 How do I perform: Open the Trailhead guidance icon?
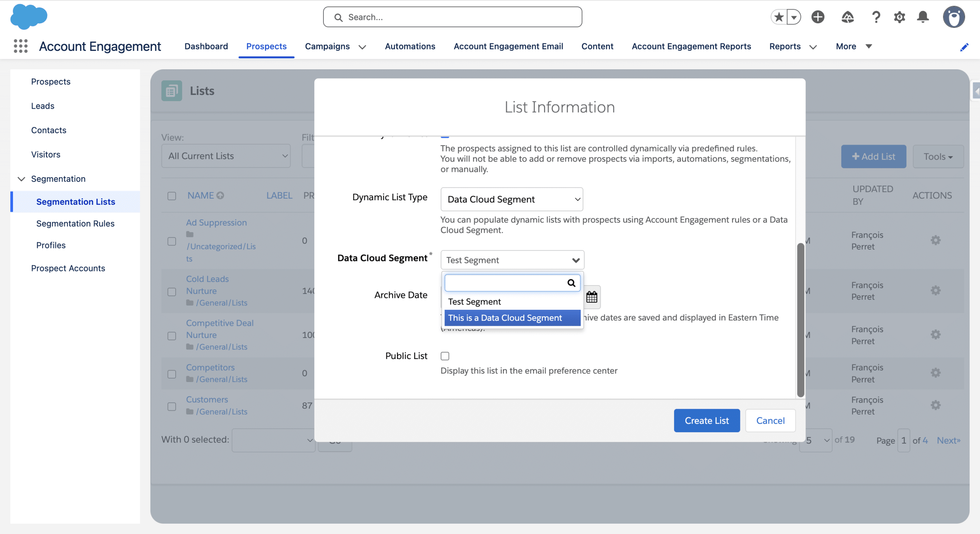pyautogui.click(x=847, y=17)
